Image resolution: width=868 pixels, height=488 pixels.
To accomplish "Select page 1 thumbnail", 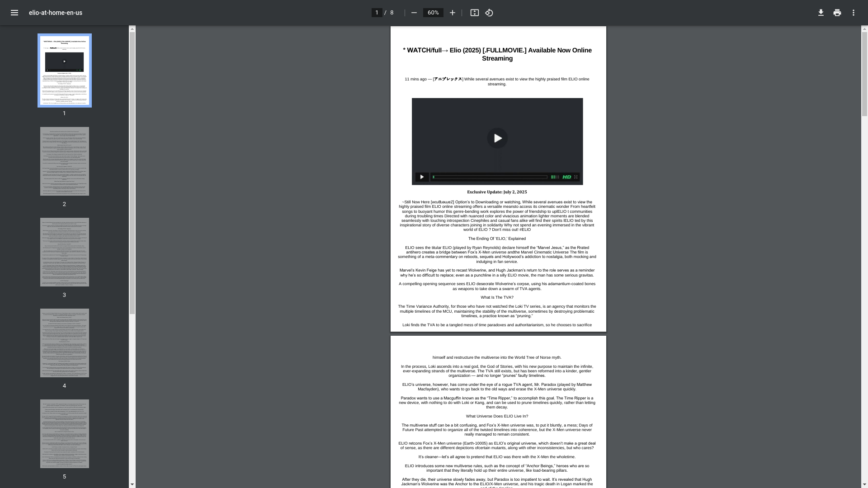I will point(65,70).
